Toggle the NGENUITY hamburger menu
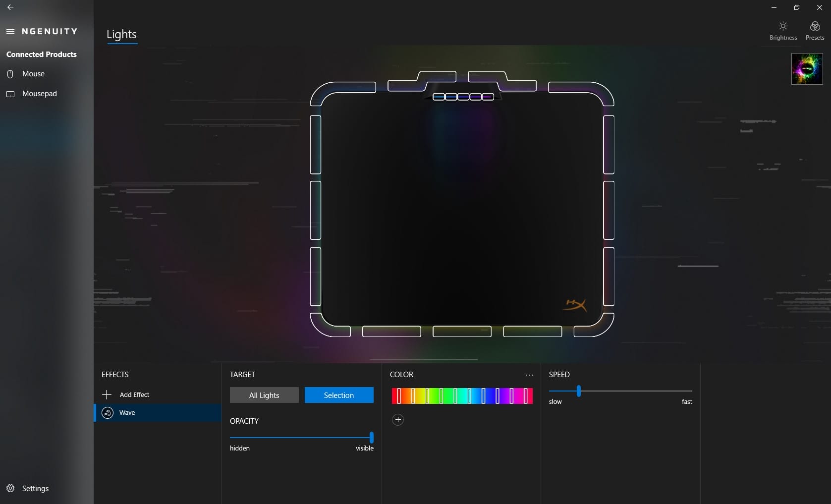 pos(10,31)
